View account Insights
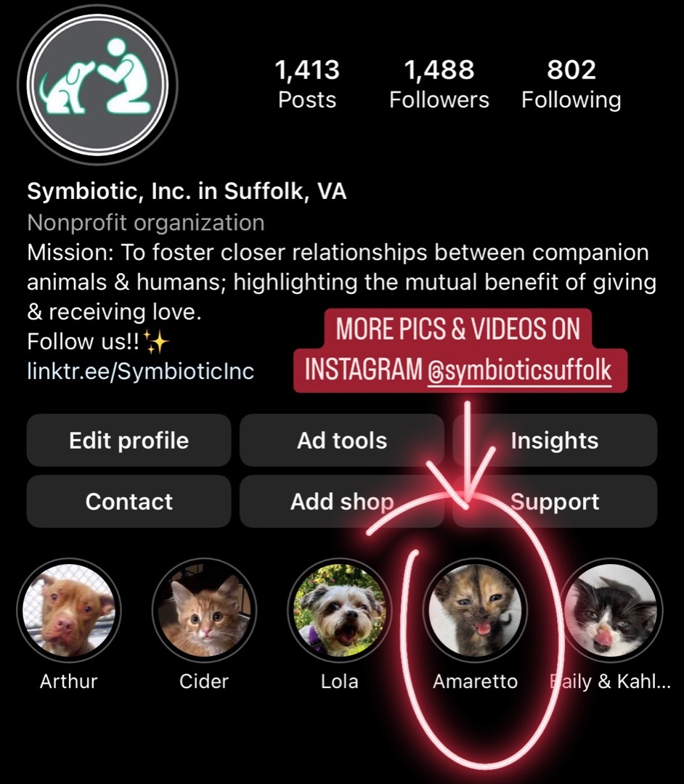This screenshot has height=784, width=684. click(x=554, y=441)
